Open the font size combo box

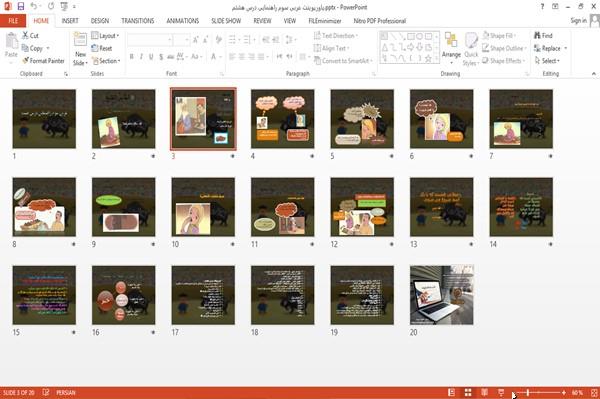tap(181, 39)
